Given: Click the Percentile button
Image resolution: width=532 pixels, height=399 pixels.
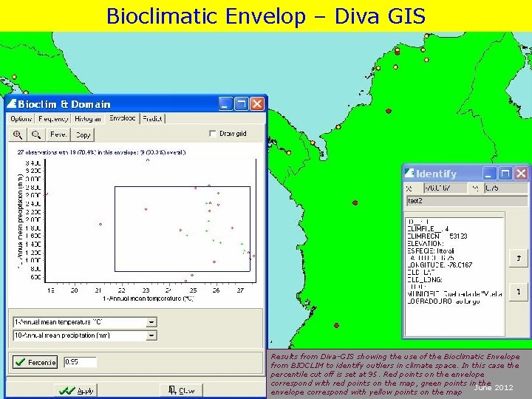Looking at the screenshot, I should (35, 362).
